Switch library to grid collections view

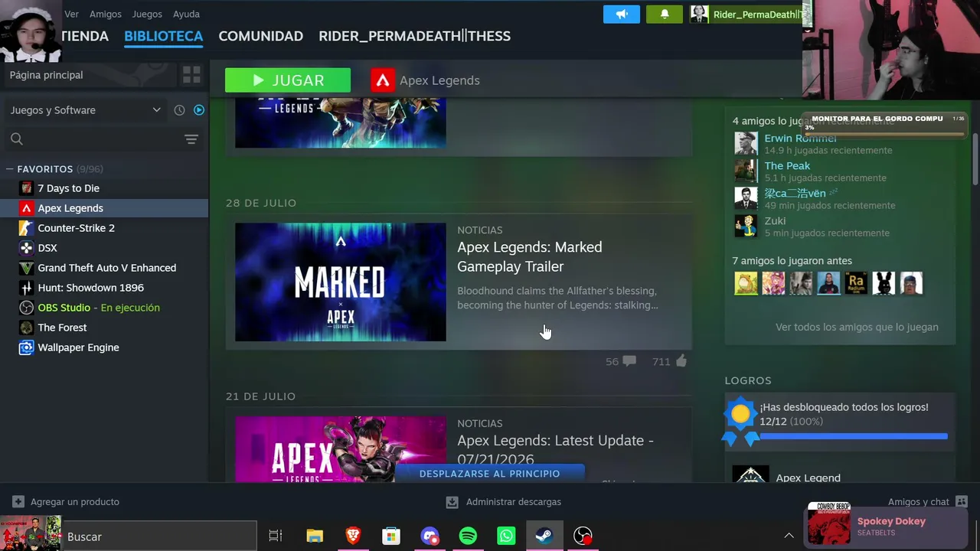coord(191,75)
